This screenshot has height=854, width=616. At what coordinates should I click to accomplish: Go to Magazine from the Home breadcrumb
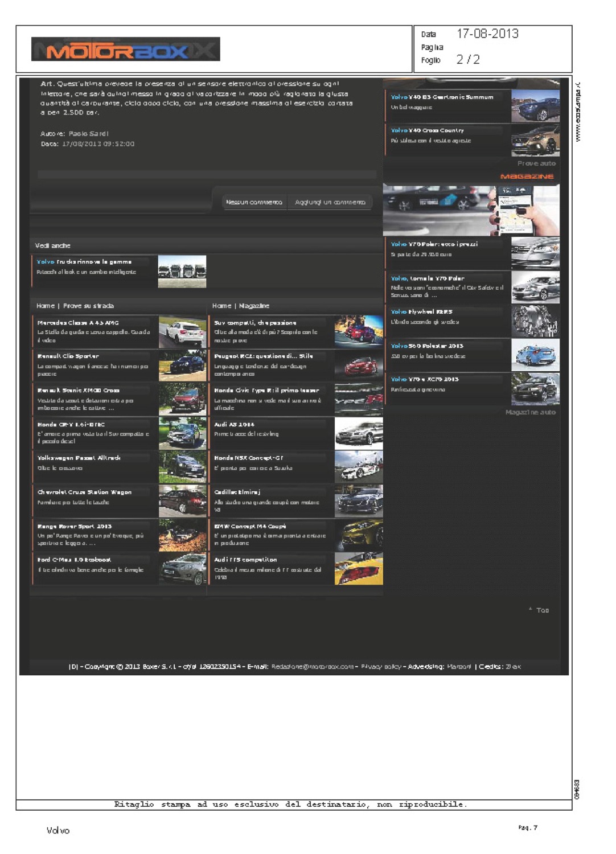point(254,306)
